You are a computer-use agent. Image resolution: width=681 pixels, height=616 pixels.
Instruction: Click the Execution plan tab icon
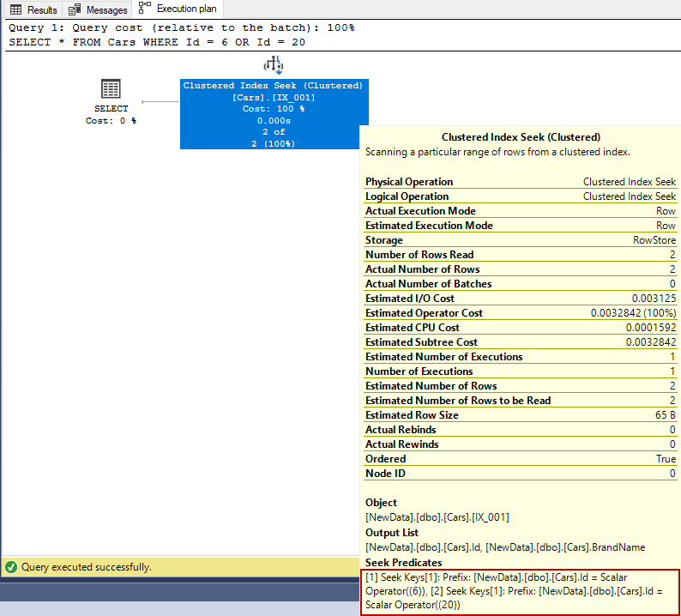point(145,8)
